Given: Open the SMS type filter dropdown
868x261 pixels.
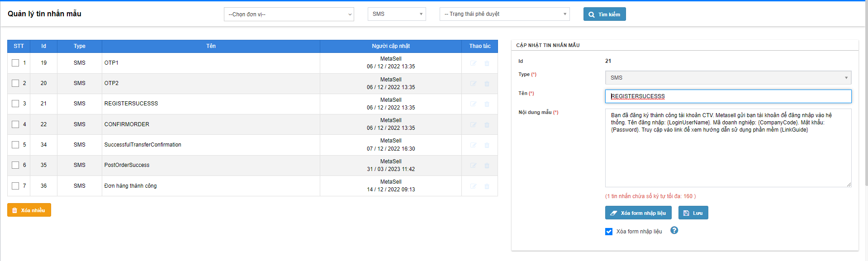Looking at the screenshot, I should coord(397,14).
